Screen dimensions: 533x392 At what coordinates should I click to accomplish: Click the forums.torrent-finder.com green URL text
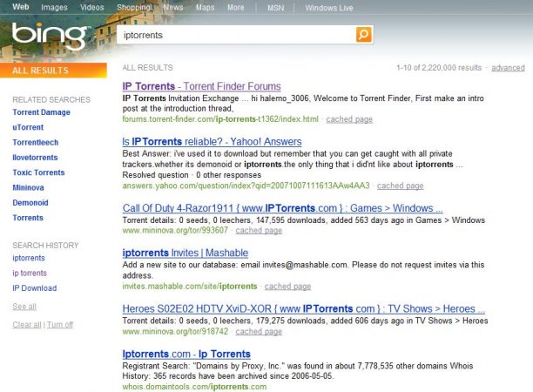(x=220, y=119)
